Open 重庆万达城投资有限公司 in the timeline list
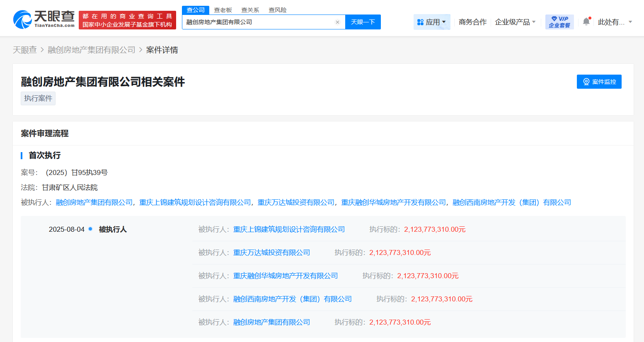Image resolution: width=644 pixels, height=342 pixels. pyautogui.click(x=271, y=252)
